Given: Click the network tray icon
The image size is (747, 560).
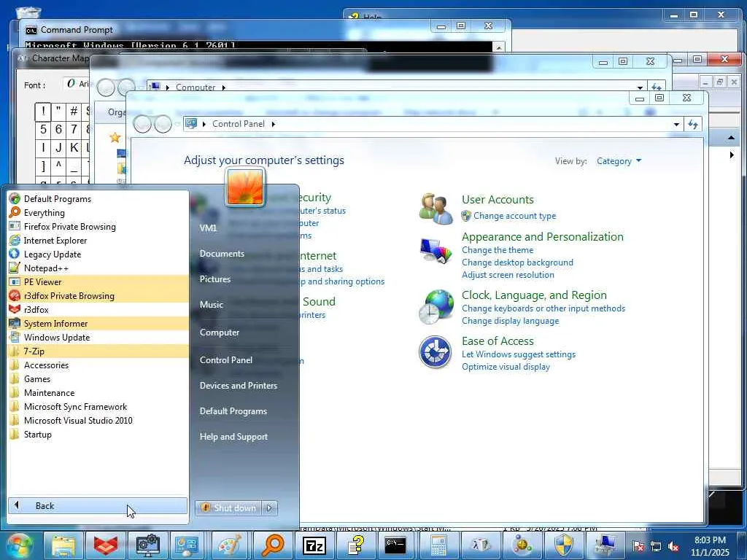Looking at the screenshot, I should point(656,547).
